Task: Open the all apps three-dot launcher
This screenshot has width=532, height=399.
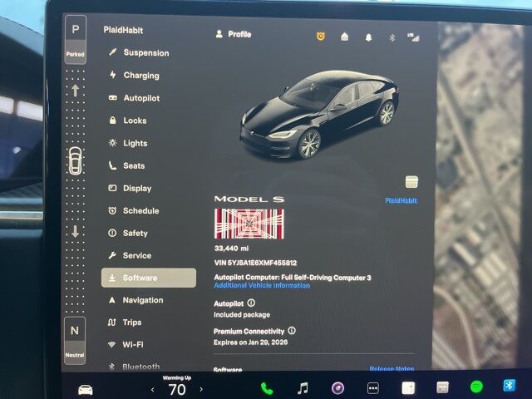Action: (373, 388)
